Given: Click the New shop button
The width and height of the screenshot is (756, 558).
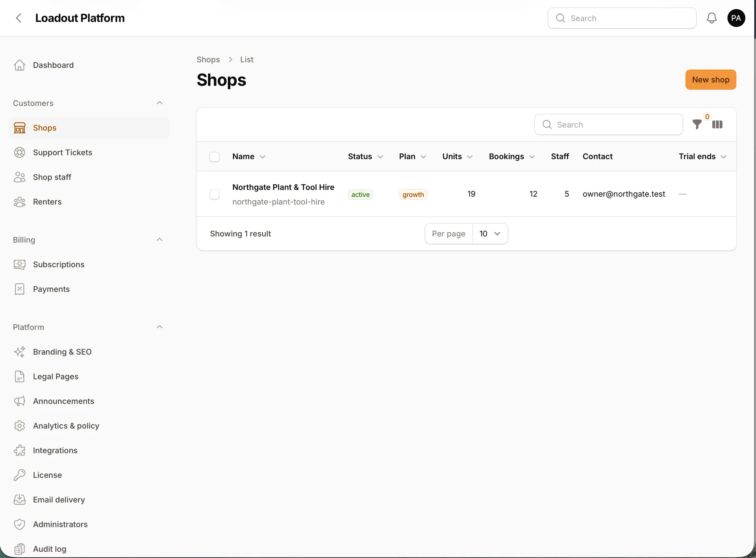Looking at the screenshot, I should [711, 80].
